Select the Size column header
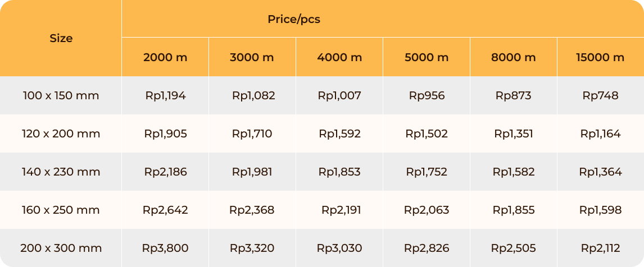This screenshot has width=644, height=267. 61,38
